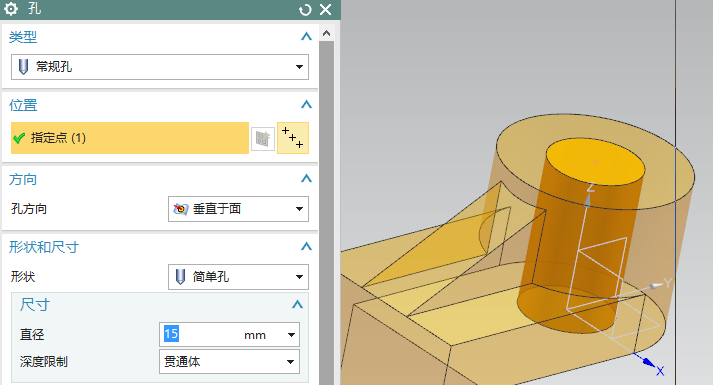Click the point constructor icon with plus signs
The width and height of the screenshot is (713, 385).
(x=293, y=138)
